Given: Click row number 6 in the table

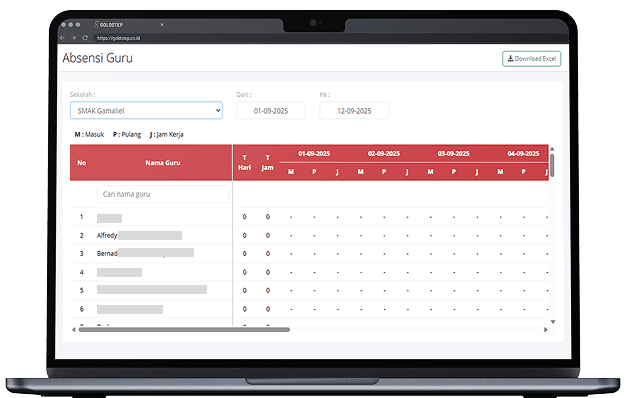Looking at the screenshot, I should (x=82, y=309).
